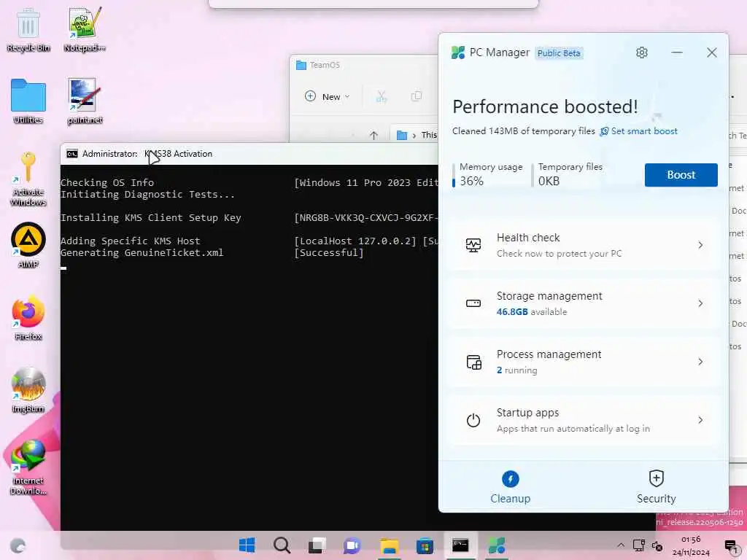
Task: Click the widgets icon at taskbar left
Action: click(18, 545)
